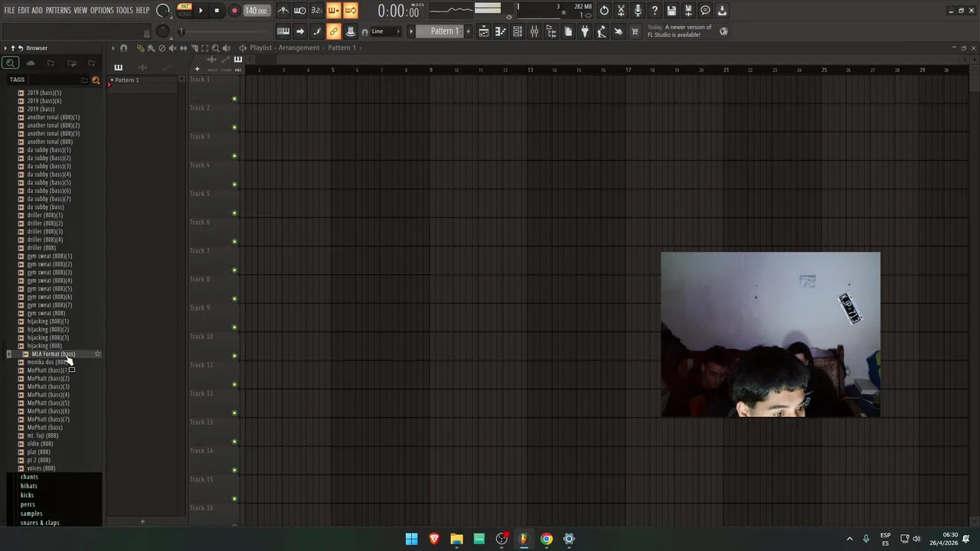Mute Track 5 with green light
Image resolution: width=980 pixels, height=551 pixels.
234,213
